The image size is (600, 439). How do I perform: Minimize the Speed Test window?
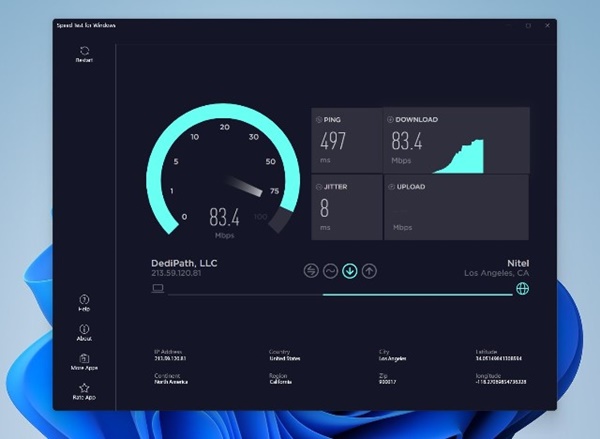click(x=509, y=25)
